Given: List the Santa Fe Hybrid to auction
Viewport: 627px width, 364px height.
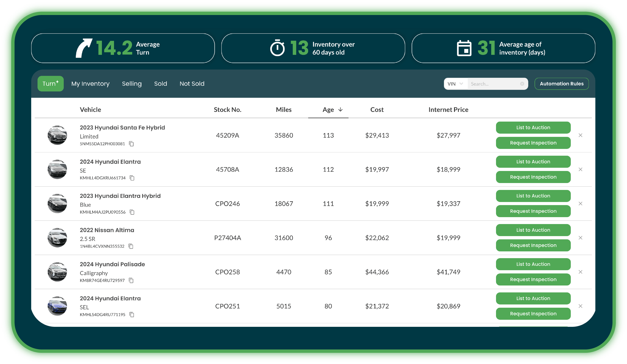Looking at the screenshot, I should point(533,127).
